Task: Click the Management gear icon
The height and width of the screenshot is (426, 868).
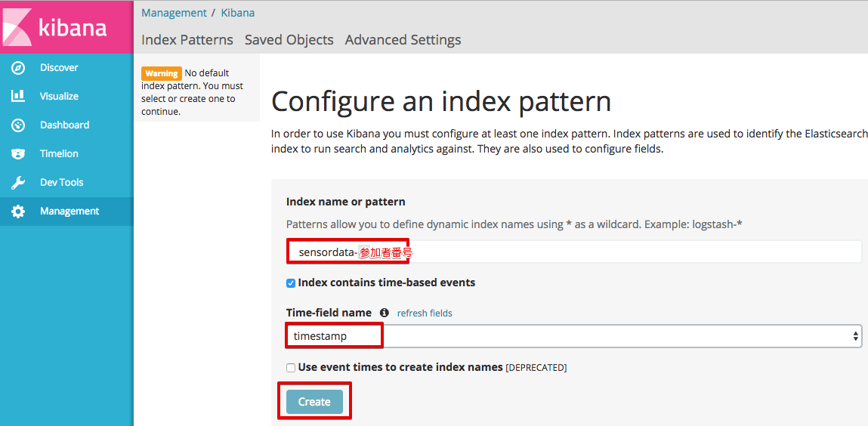Action: [18, 211]
